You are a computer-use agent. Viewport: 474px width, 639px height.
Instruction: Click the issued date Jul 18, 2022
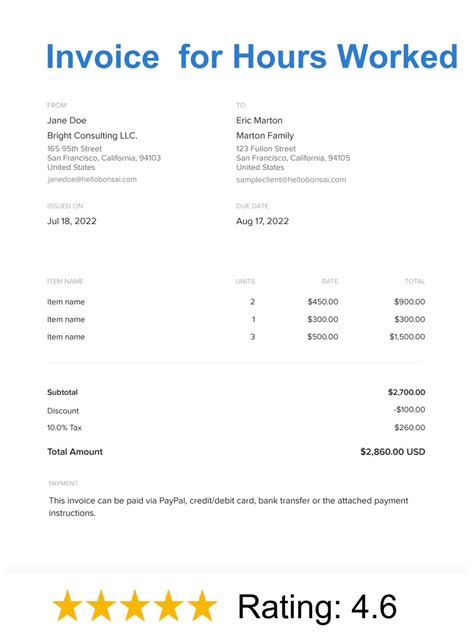72,221
